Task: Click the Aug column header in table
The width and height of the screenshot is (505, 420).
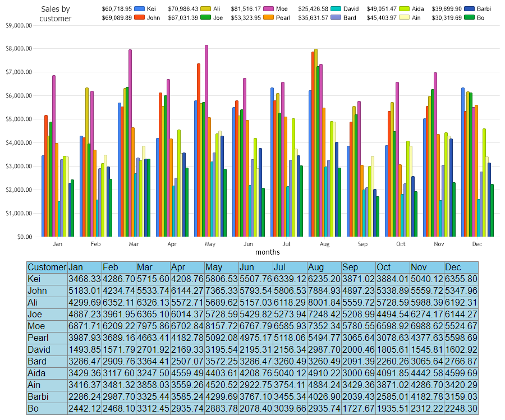Action: coord(324,267)
